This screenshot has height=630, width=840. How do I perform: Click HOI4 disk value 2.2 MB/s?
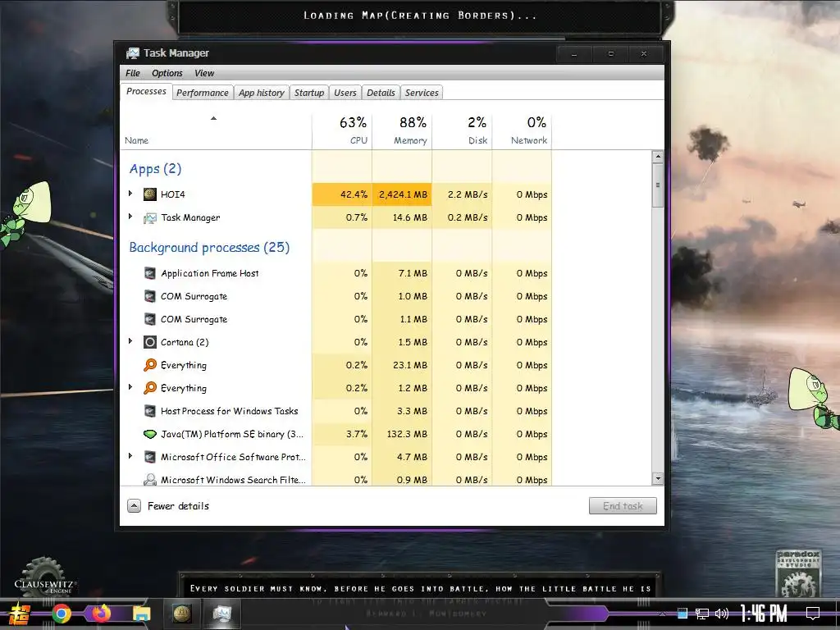(468, 194)
